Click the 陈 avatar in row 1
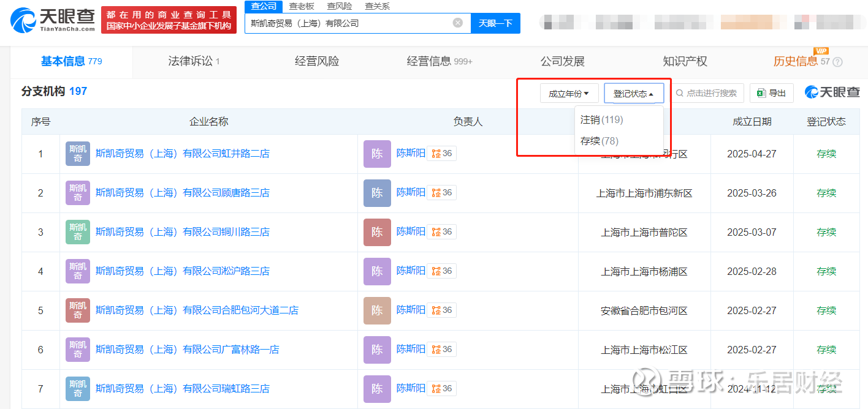 pos(377,154)
